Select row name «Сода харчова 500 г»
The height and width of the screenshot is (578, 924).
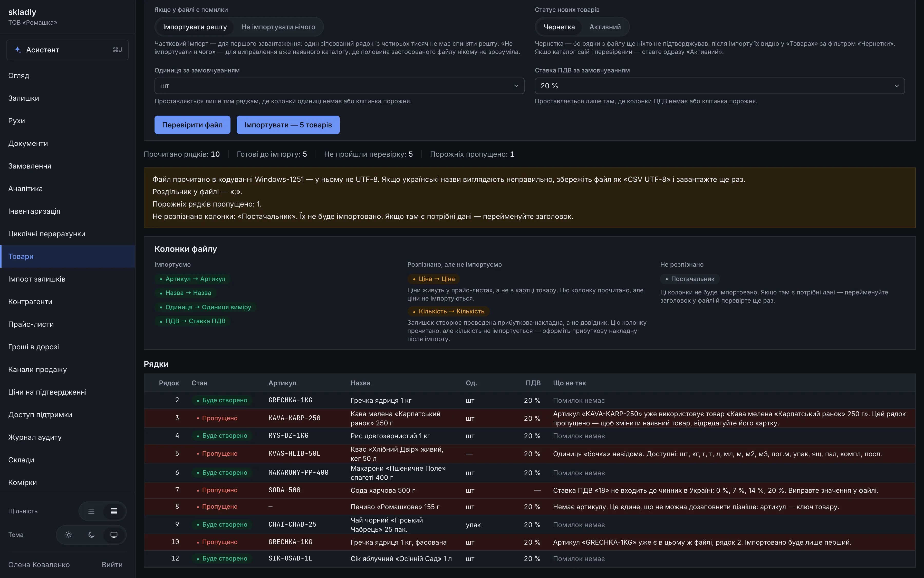tap(383, 490)
